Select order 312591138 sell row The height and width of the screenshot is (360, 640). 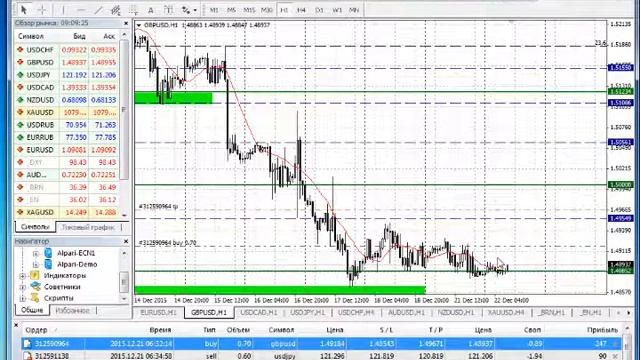point(322,356)
